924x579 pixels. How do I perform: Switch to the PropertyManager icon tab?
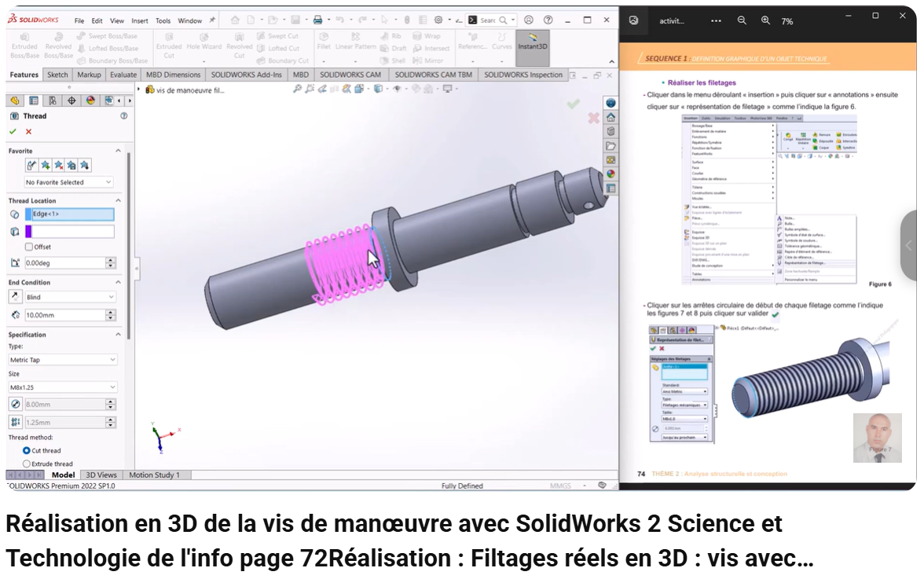point(34,101)
